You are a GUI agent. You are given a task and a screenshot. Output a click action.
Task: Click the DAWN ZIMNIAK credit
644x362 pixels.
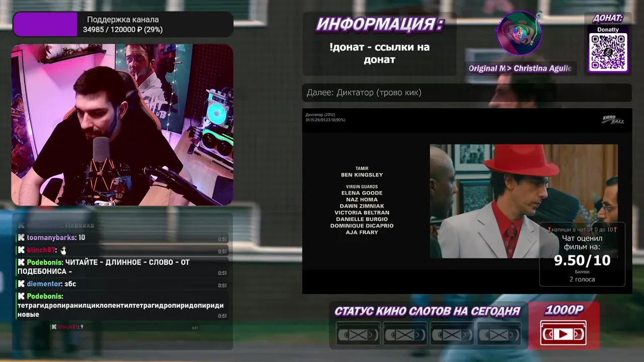[362, 206]
